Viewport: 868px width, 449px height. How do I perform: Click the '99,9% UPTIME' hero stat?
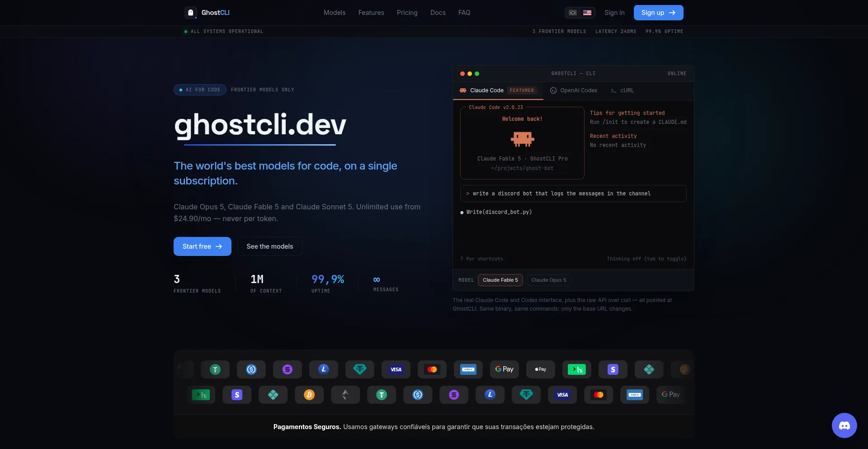328,284
